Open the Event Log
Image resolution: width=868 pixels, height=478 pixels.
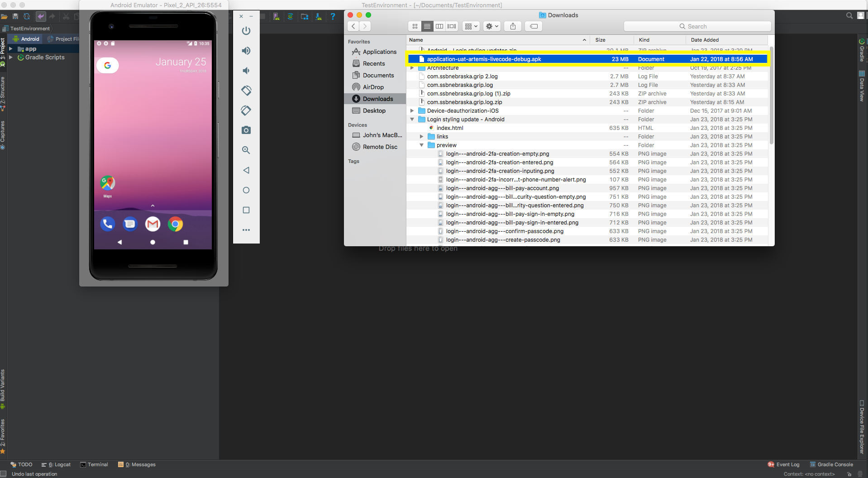point(787,464)
